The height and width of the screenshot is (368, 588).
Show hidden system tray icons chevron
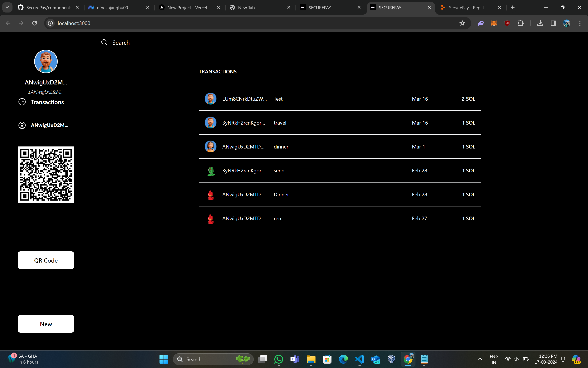[x=480, y=359]
